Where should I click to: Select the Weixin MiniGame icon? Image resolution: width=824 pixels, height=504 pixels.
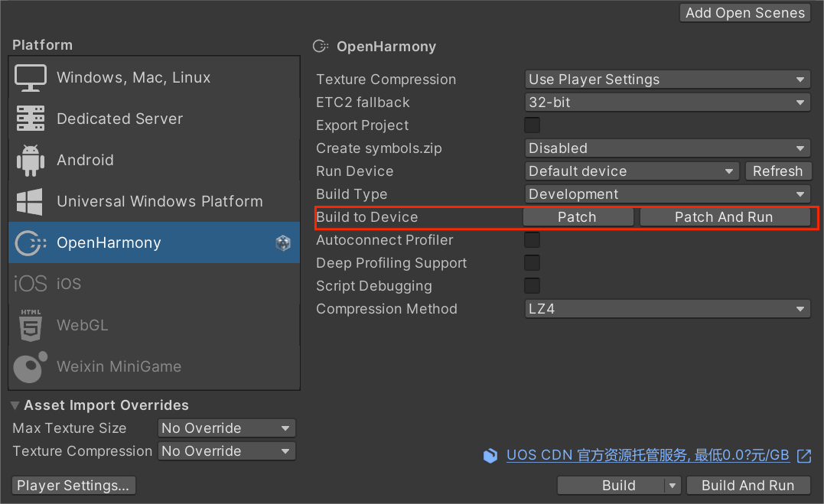coord(30,366)
